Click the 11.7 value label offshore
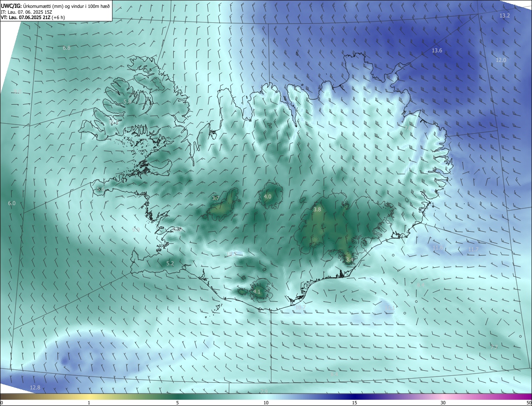 473,249
